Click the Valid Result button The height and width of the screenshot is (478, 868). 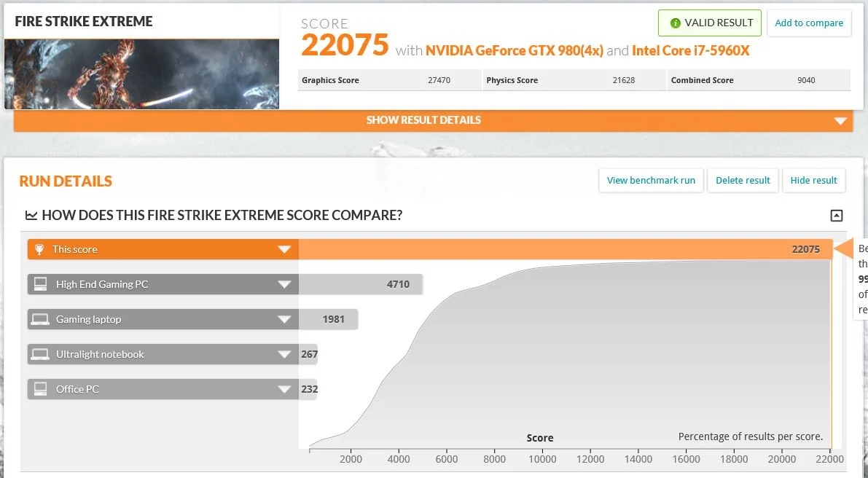[710, 23]
